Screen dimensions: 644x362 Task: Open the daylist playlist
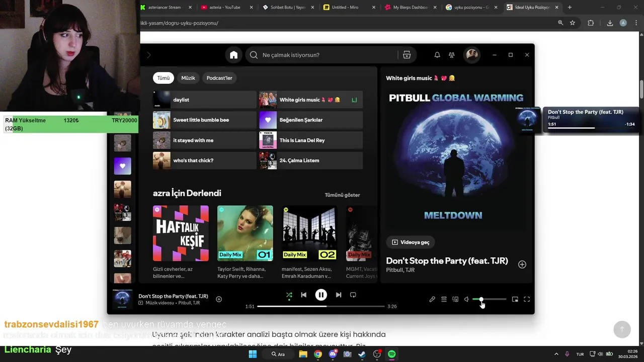pos(205,100)
